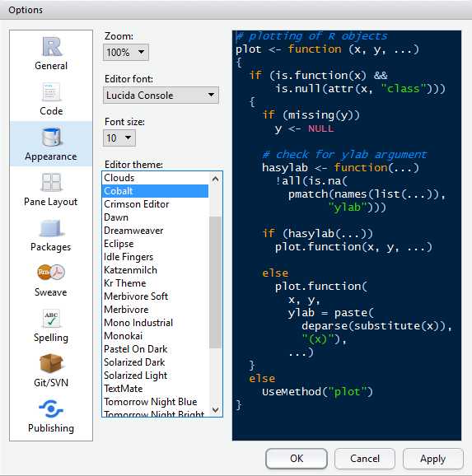Image resolution: width=472 pixels, height=476 pixels.
Task: Select the Code options icon
Action: pos(51,92)
